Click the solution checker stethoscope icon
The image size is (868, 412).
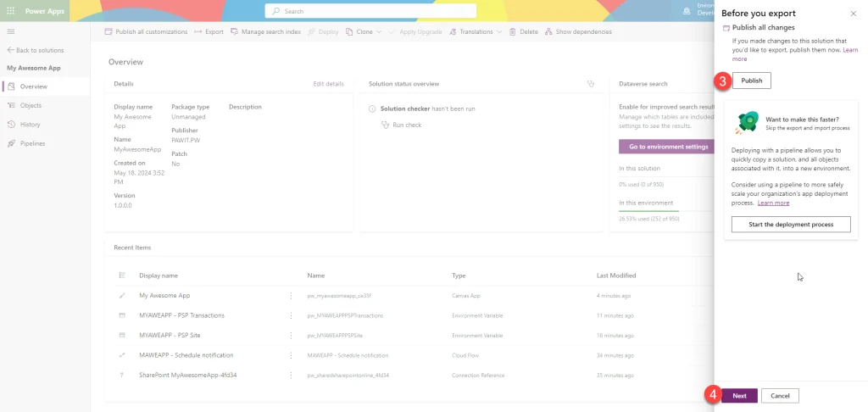point(591,84)
